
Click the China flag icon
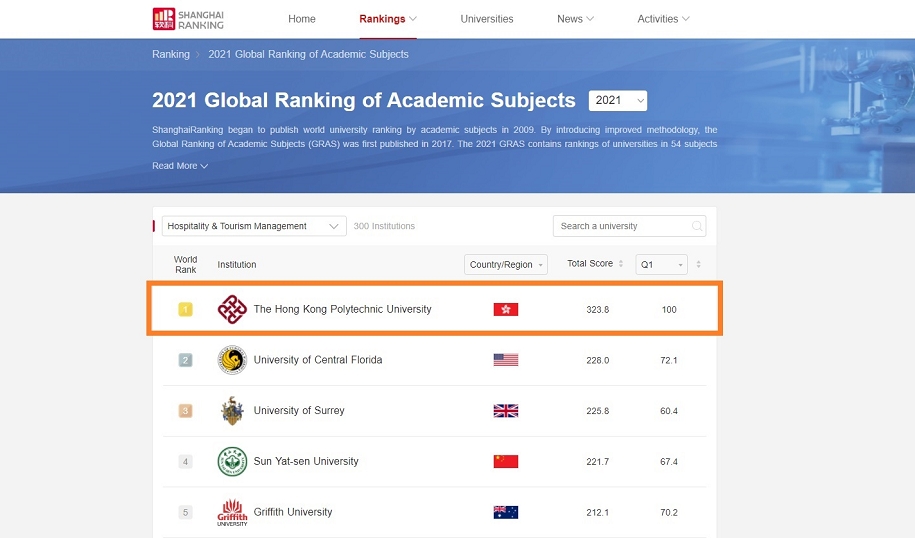pyautogui.click(x=506, y=462)
